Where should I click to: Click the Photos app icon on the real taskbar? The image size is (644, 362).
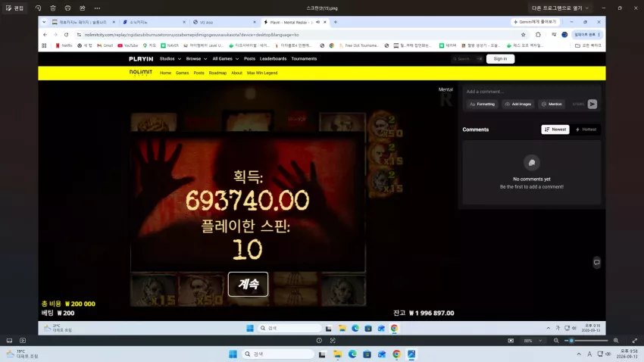click(x=411, y=354)
